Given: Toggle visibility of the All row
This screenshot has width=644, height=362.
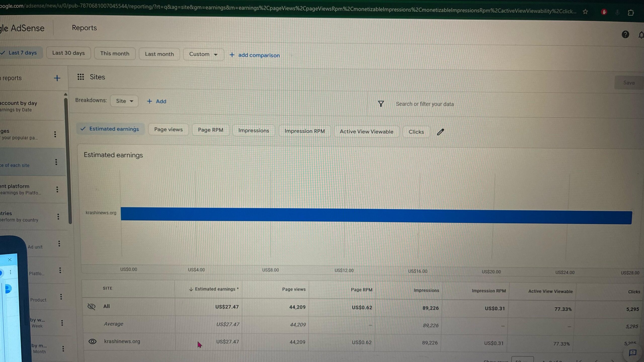Looking at the screenshot, I should coord(91,306).
